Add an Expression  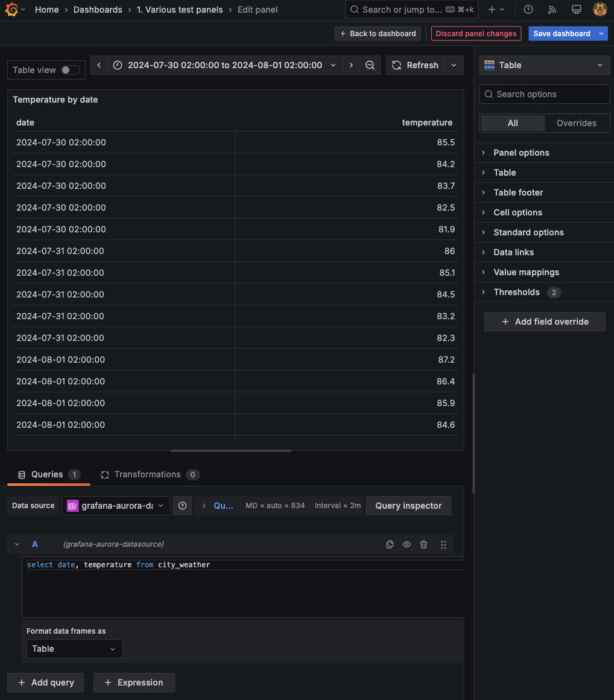[x=134, y=682]
